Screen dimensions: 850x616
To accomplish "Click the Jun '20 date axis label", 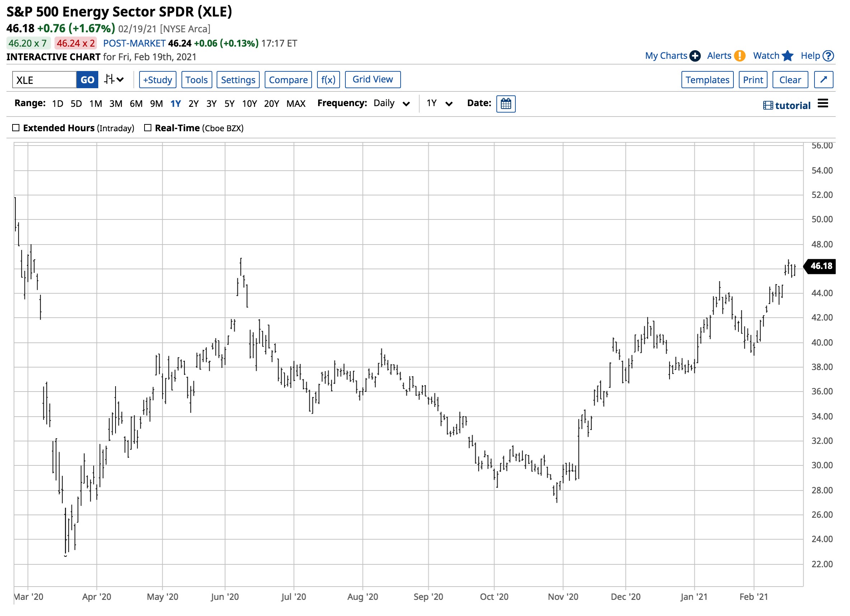I will point(225,597).
